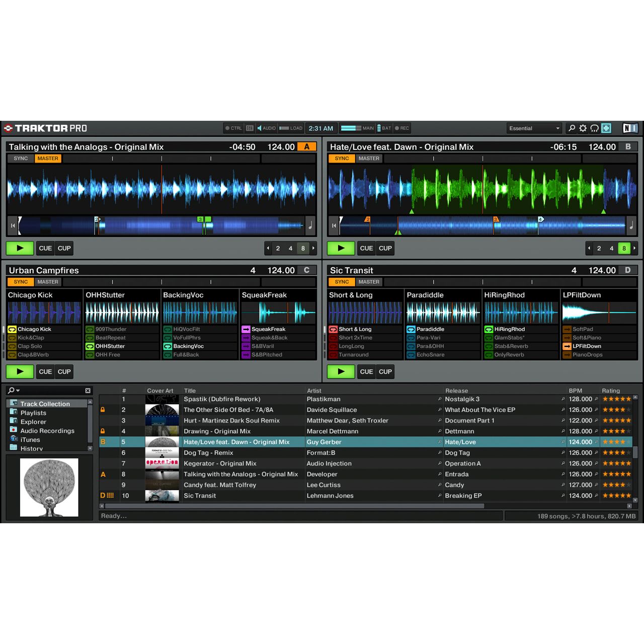Click the lock icon on track 2 row
This screenshot has height=644, width=644.
[x=103, y=410]
